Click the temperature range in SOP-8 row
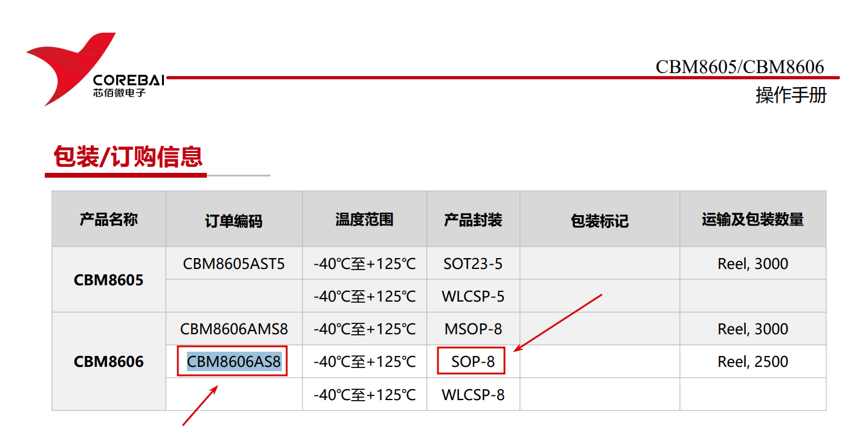868x440 pixels. tap(365, 361)
